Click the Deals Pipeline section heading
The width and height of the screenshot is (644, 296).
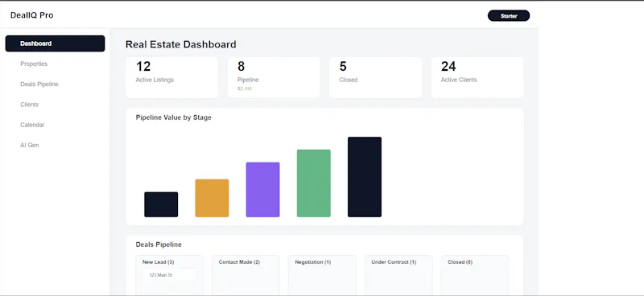point(159,245)
